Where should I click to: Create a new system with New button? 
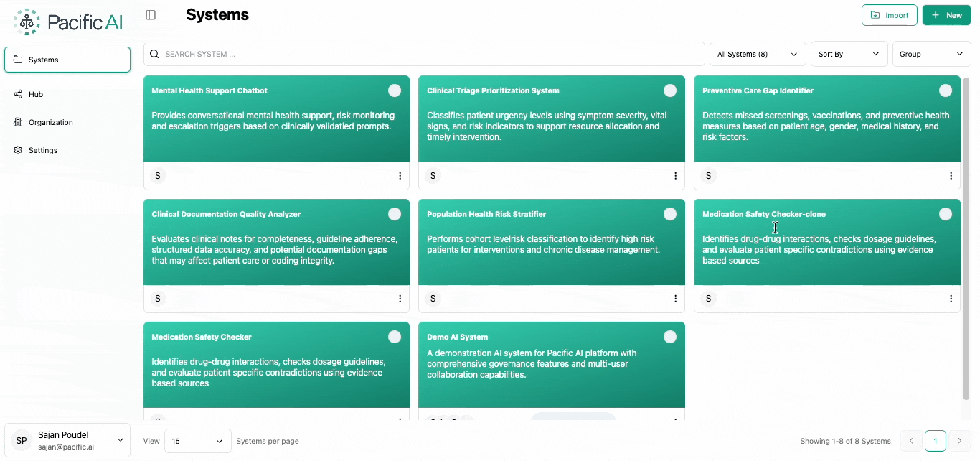(x=946, y=15)
